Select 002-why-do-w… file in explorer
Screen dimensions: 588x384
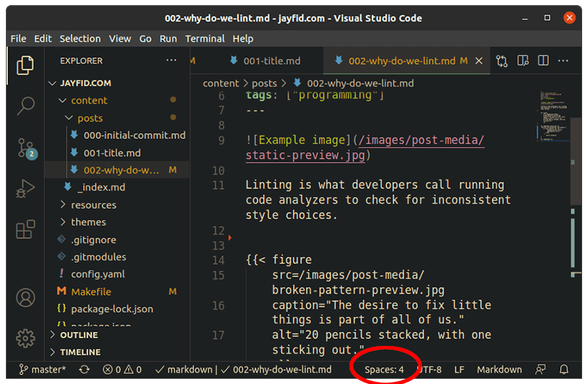tap(117, 171)
